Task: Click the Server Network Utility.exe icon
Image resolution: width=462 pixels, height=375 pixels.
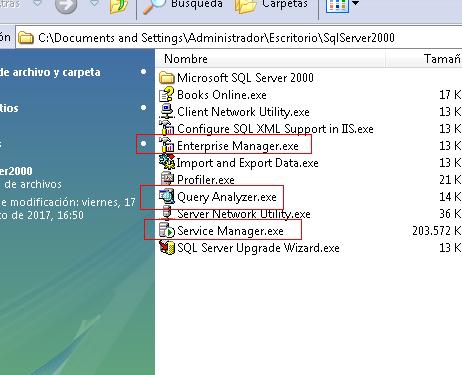Action: point(167,213)
